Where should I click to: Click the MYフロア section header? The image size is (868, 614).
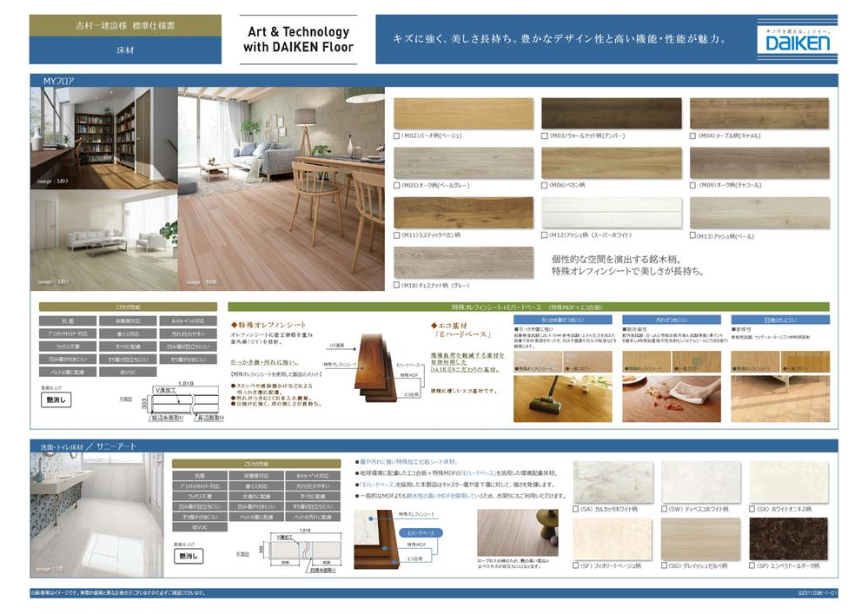(434, 81)
